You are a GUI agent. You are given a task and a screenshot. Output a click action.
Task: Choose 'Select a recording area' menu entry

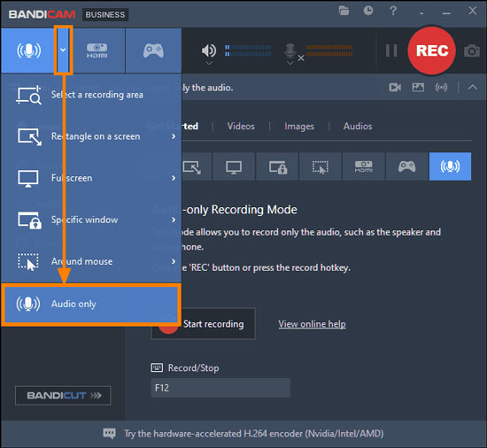(x=91, y=95)
